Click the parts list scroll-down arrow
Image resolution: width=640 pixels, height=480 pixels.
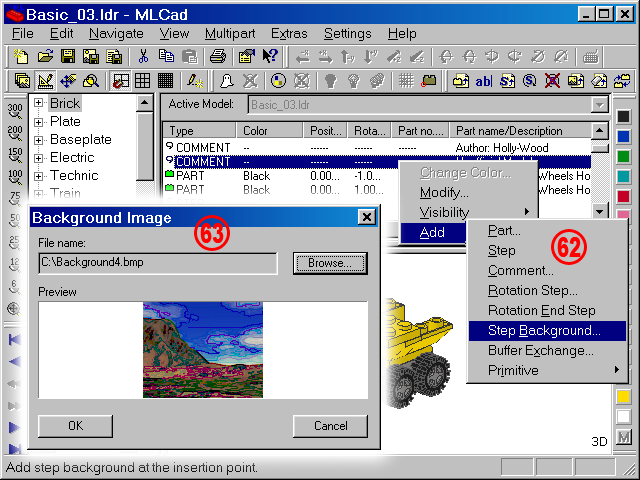pyautogui.click(x=599, y=211)
